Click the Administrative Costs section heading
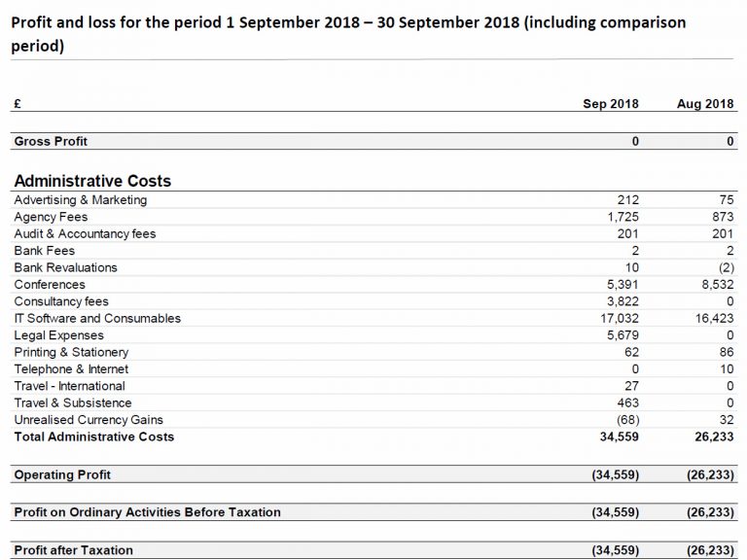This screenshot has width=747, height=560. [92, 181]
